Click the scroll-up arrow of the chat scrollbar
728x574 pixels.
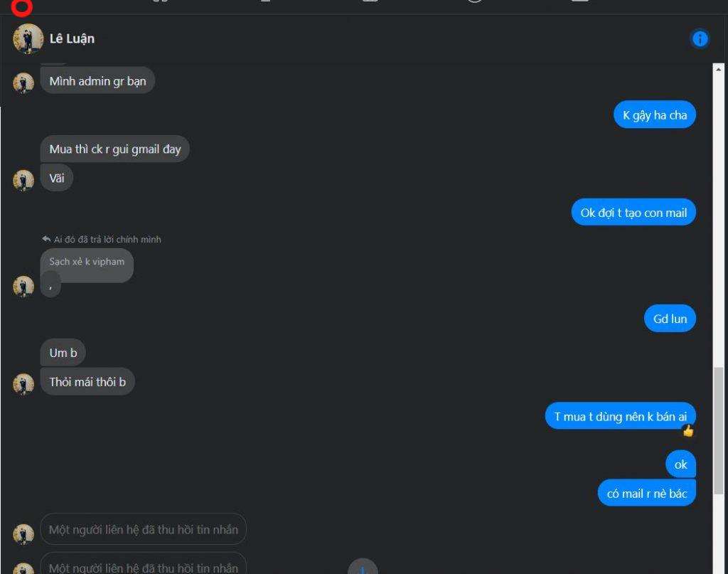pyautogui.click(x=718, y=69)
